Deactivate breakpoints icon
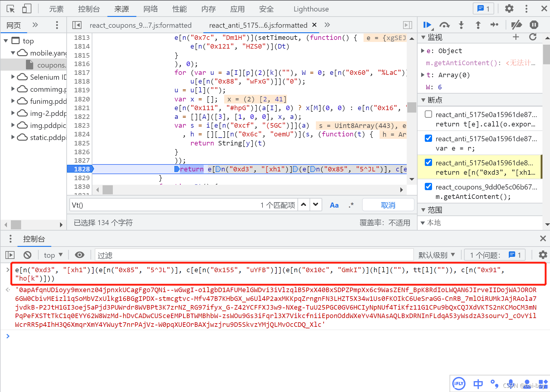The image size is (550, 392). click(x=517, y=25)
